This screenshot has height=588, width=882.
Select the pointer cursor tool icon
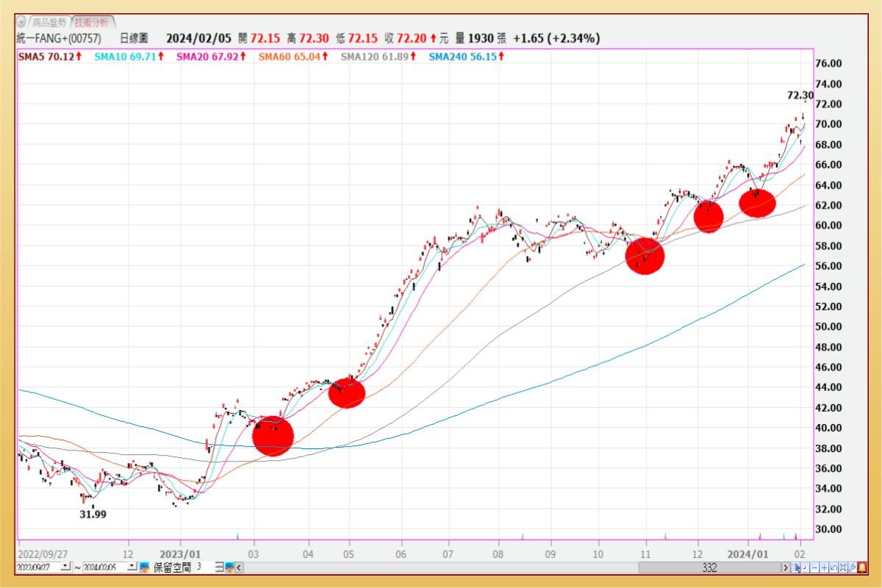click(x=797, y=567)
